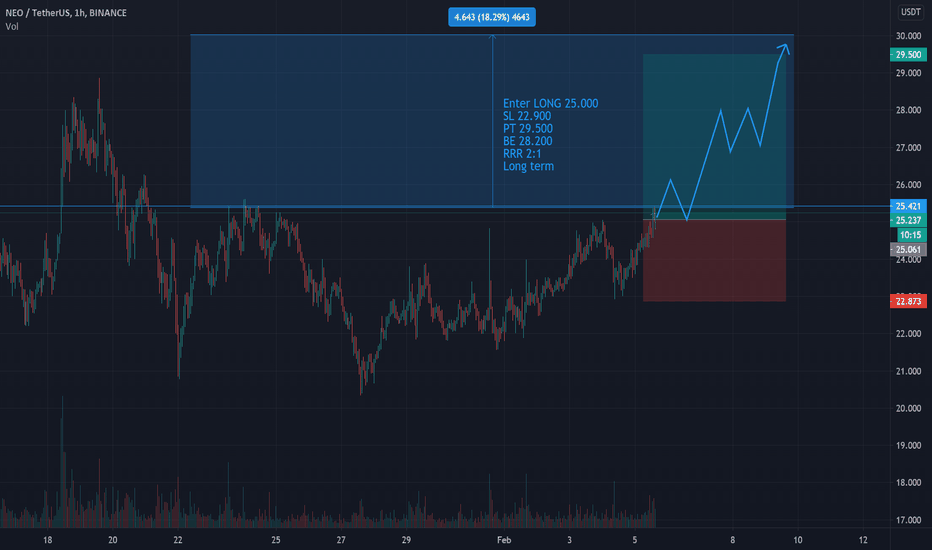Viewport: 932px width, 550px height.
Task: Click the blue arrowhead of the projection line
Action: [x=784, y=49]
